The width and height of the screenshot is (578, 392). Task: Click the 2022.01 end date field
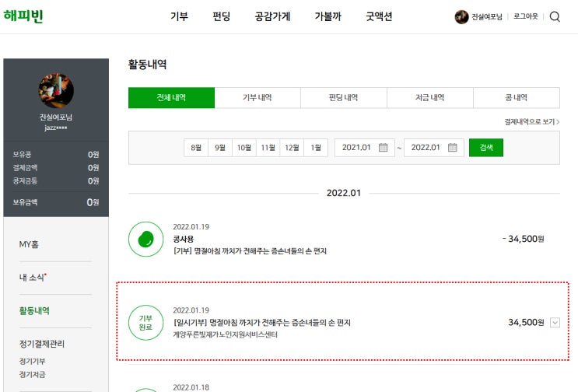[434, 147]
